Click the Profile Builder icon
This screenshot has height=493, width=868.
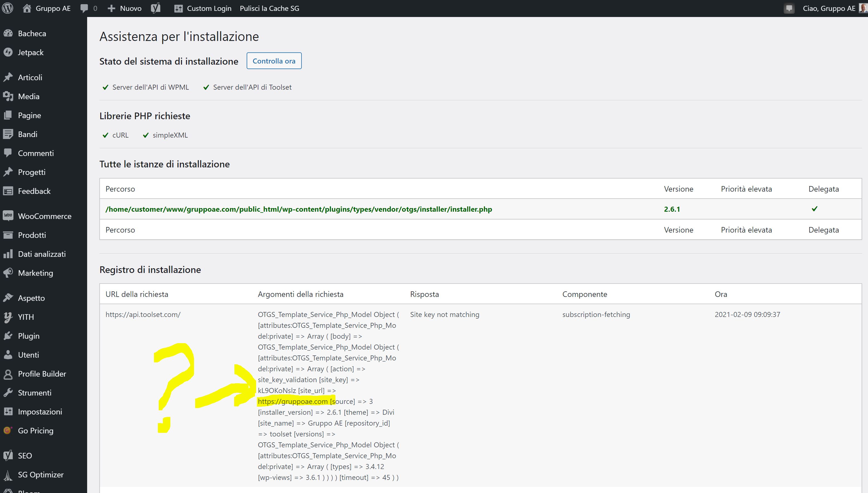point(8,374)
